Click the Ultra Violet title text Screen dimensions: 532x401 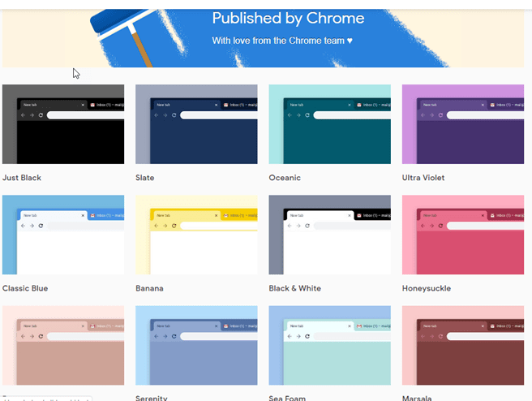[423, 178]
